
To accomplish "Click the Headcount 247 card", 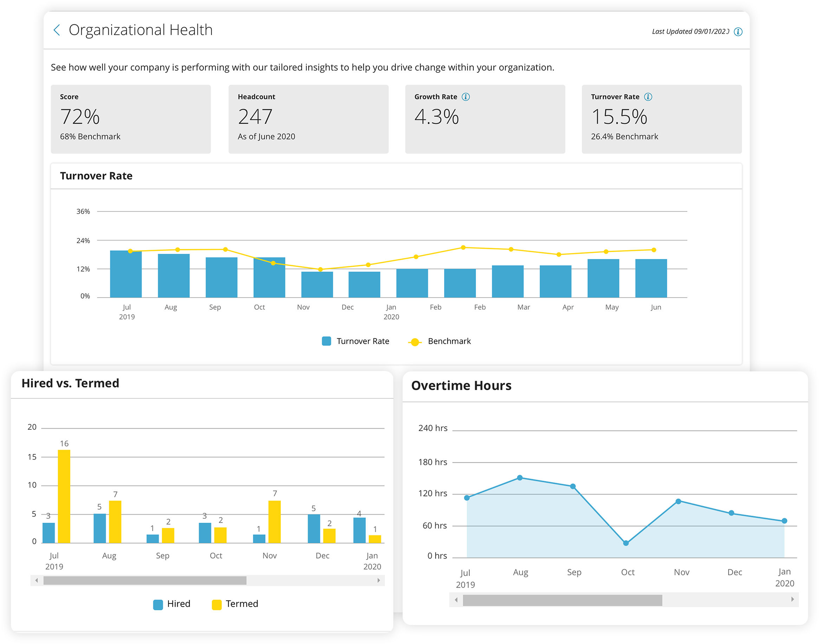I will pyautogui.click(x=308, y=119).
